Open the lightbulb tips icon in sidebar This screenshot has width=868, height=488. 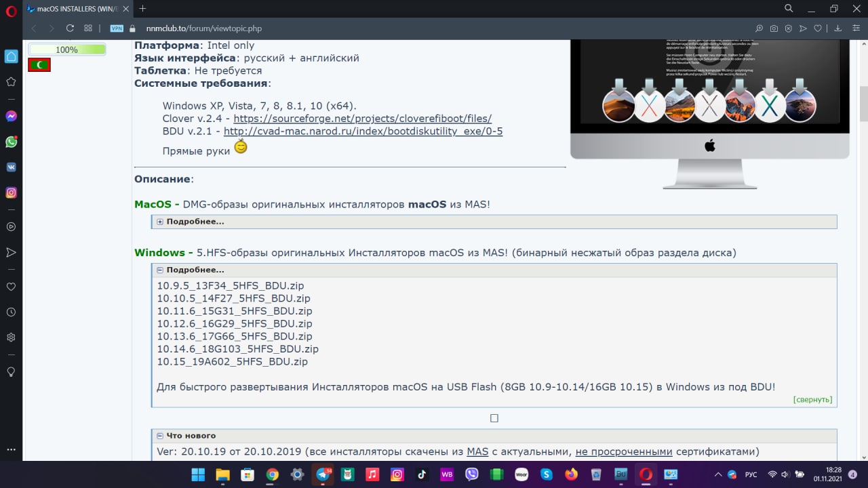[x=11, y=371]
